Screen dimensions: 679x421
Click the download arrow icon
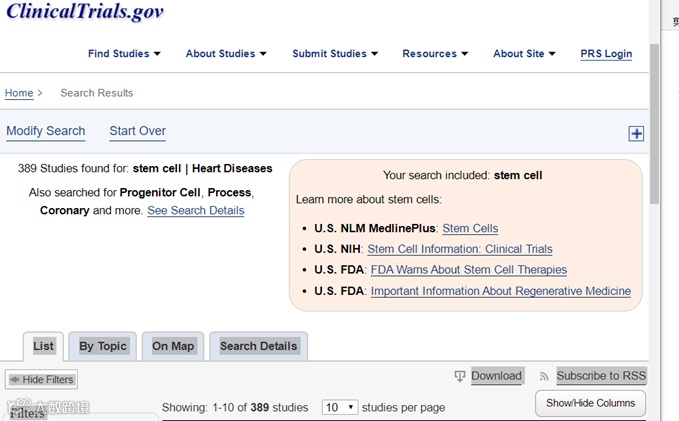(460, 376)
